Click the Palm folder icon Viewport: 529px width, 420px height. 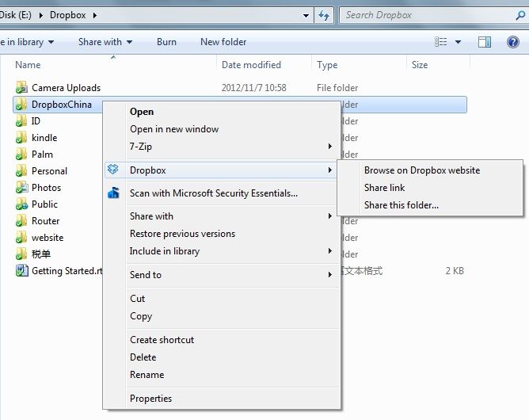tap(21, 155)
